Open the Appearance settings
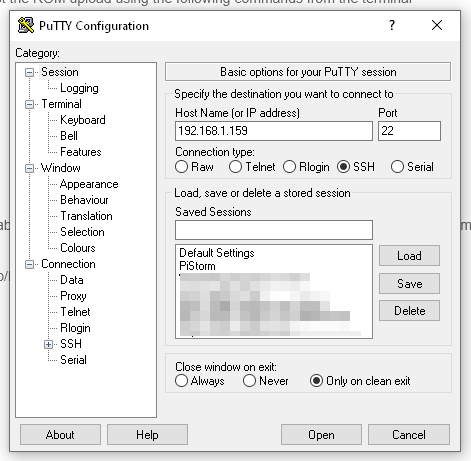This screenshot has width=471, height=461. click(x=89, y=184)
